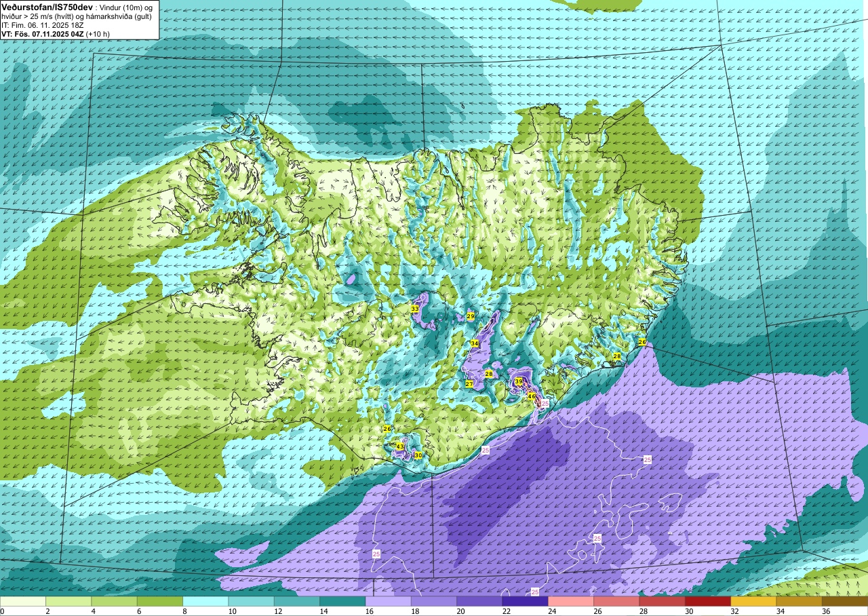Image resolution: width=868 pixels, height=616 pixels.
Task: Select the yellow max gust label 46
Action: [x=532, y=396]
